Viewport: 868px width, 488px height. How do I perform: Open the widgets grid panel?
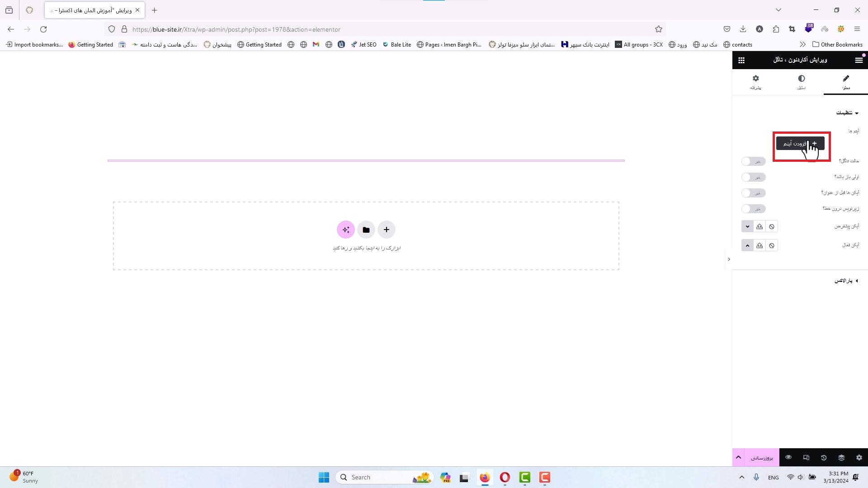point(741,60)
